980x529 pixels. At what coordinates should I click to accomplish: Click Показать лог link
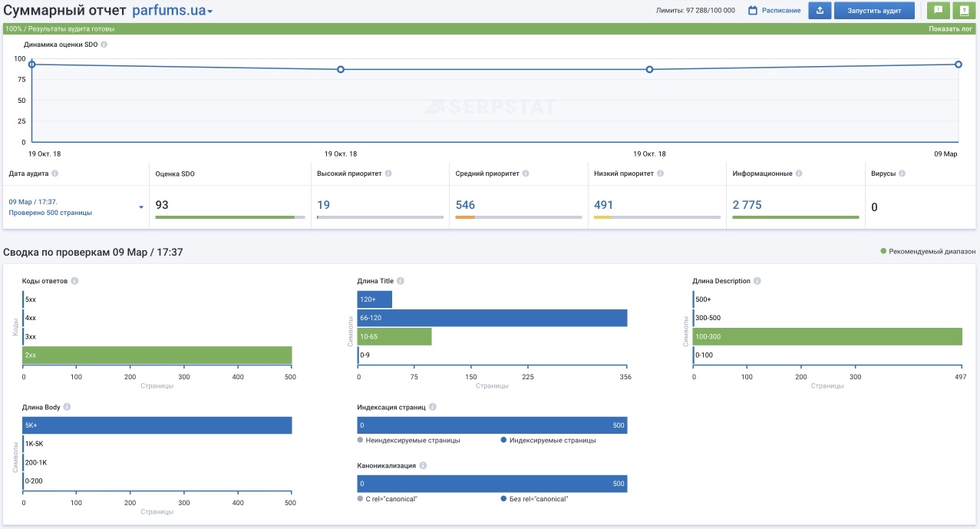pyautogui.click(x=951, y=29)
